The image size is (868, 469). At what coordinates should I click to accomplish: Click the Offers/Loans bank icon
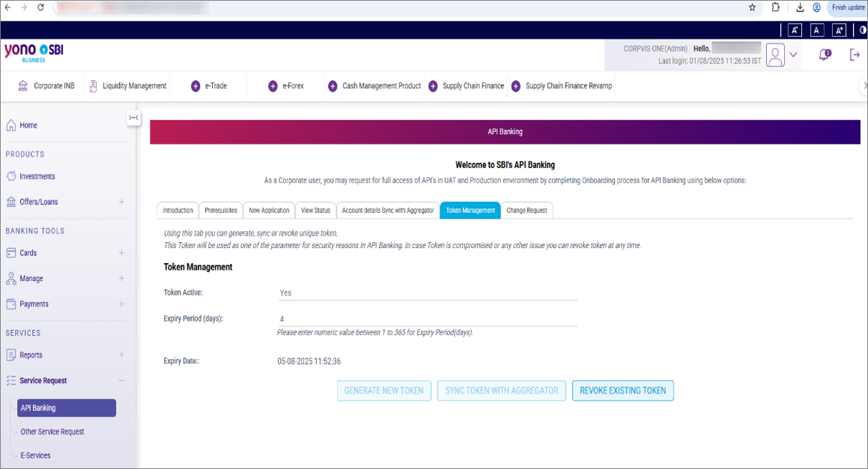coord(11,202)
